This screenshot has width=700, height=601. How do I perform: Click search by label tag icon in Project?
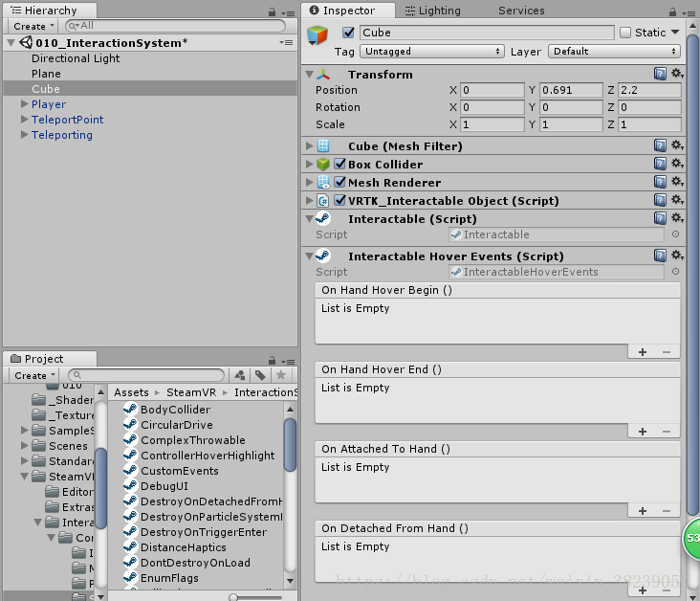click(260, 375)
